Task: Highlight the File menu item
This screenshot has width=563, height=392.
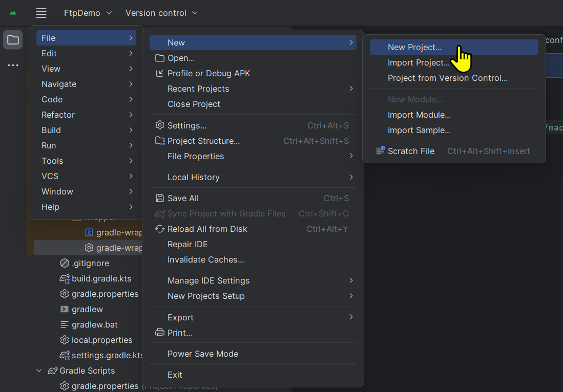Action: click(x=86, y=38)
